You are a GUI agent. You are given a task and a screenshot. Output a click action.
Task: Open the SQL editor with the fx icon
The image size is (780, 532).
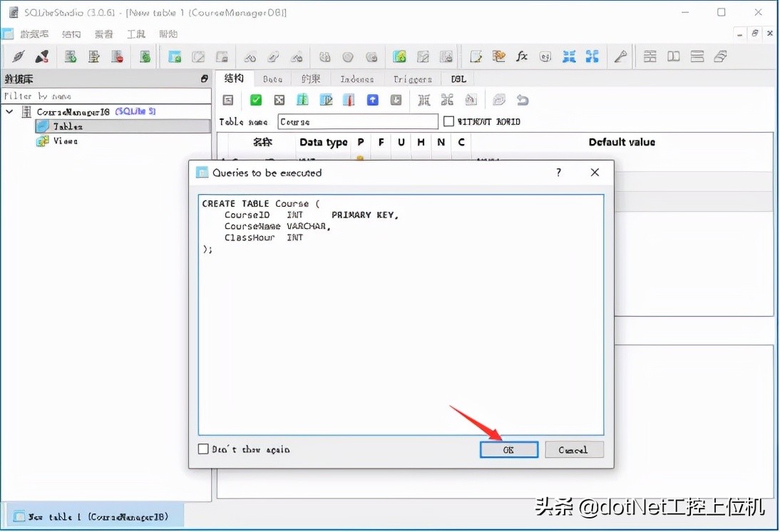click(521, 56)
